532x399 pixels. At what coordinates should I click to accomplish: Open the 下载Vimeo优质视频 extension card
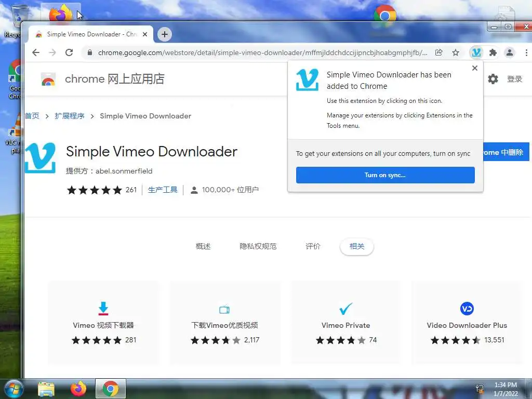(224, 323)
